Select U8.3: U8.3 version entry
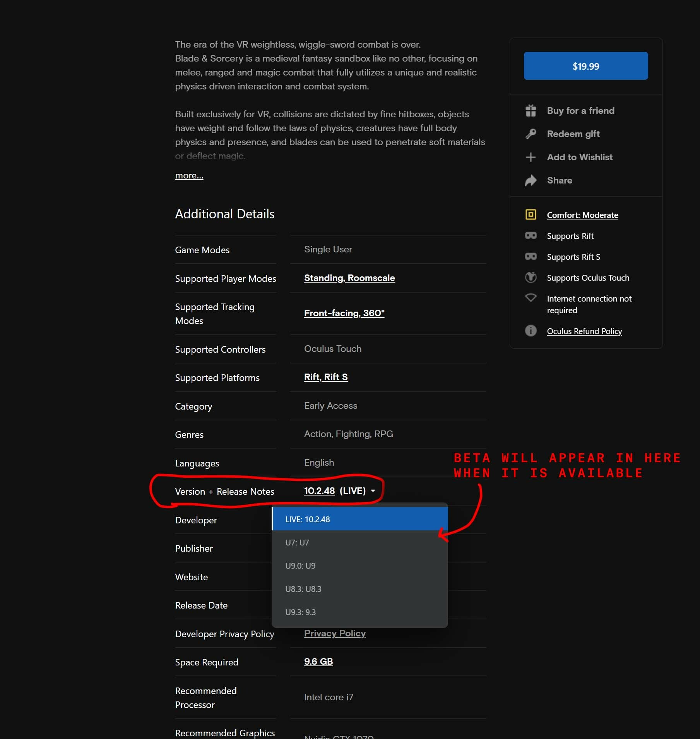The image size is (700, 739). click(x=360, y=589)
